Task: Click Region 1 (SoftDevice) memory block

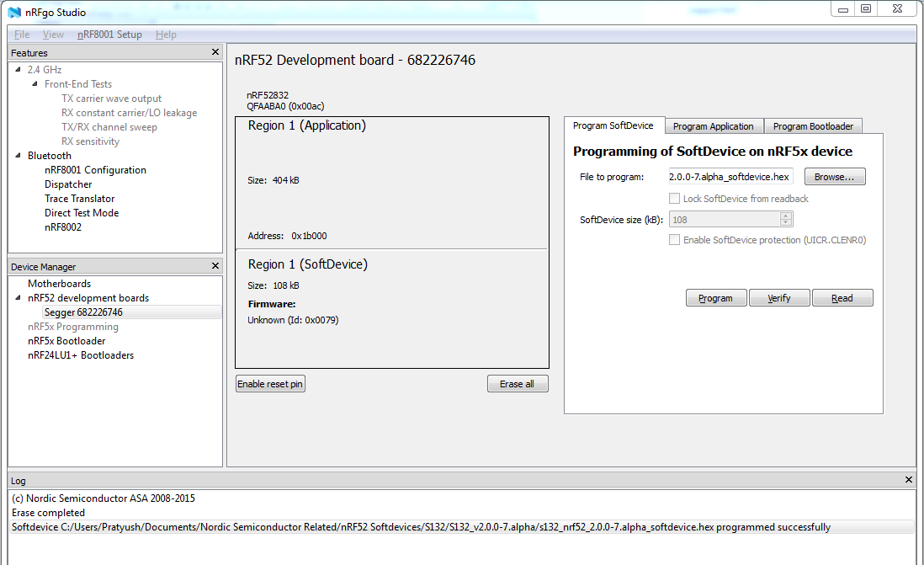Action: point(392,308)
